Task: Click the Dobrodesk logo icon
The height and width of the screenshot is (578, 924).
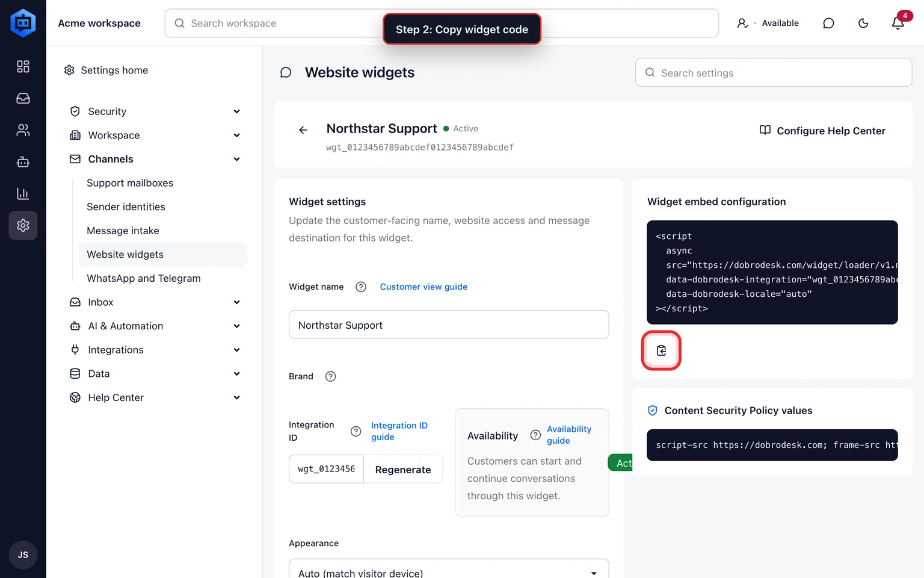Action: click(23, 23)
